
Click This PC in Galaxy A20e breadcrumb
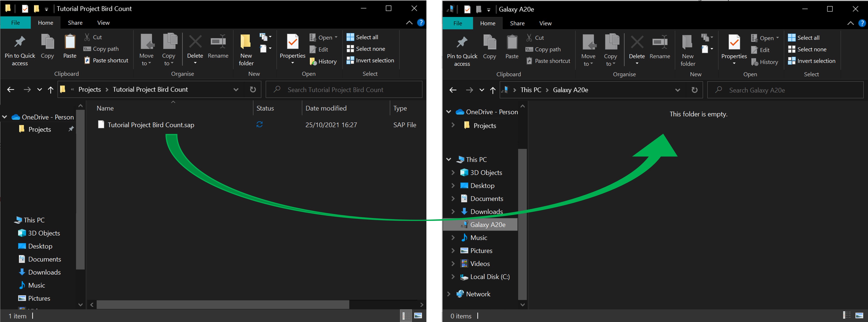tap(531, 90)
